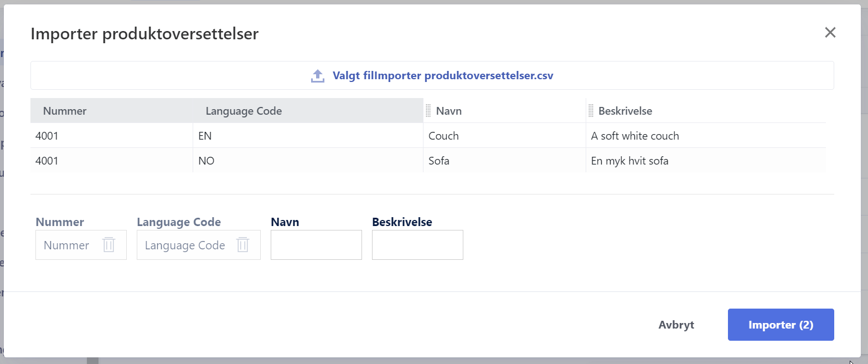This screenshot has height=364, width=868.
Task: Click the upload icon beside the selected file
Action: (317, 76)
